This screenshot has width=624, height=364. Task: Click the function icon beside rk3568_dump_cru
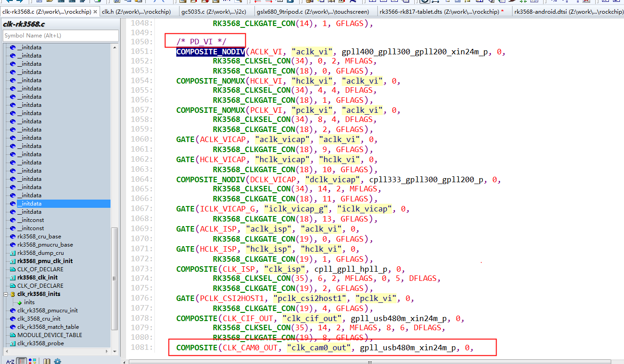pos(13,253)
